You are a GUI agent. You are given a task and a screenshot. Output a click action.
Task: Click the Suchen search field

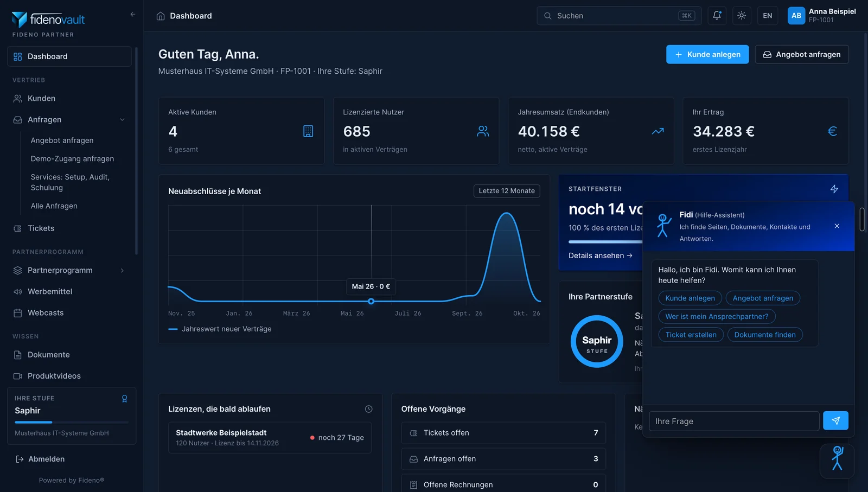(619, 16)
